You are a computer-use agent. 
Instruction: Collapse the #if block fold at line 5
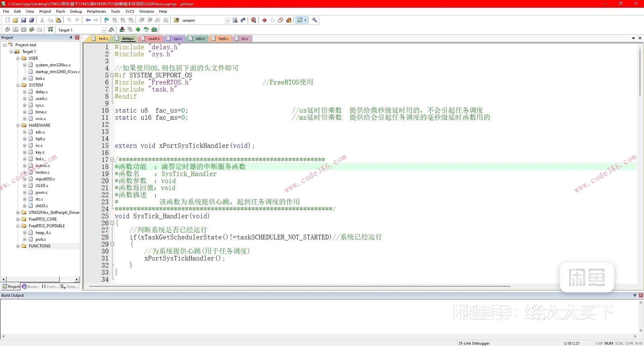112,75
